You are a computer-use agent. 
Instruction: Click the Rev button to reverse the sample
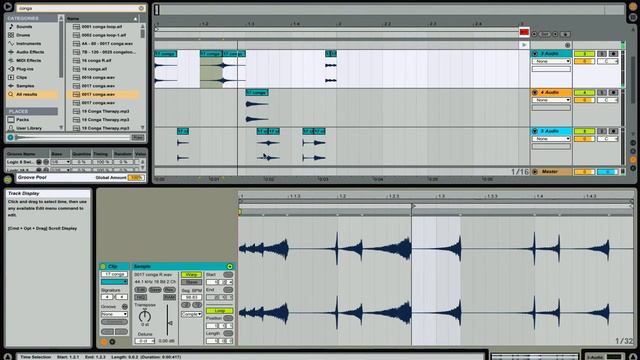pos(169,290)
